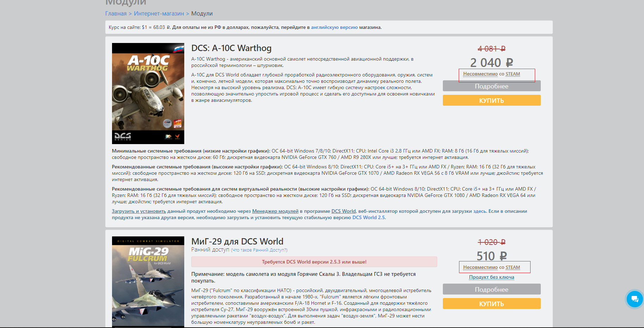Image resolution: width=644 pixels, height=328 pixels.
Task: Open DCS World 2.5 version link
Action: click(x=369, y=218)
